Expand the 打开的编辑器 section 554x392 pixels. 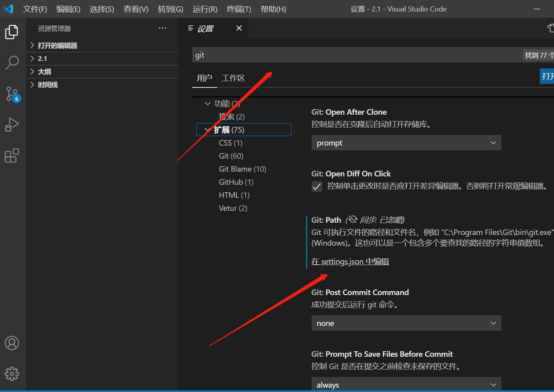click(102, 45)
